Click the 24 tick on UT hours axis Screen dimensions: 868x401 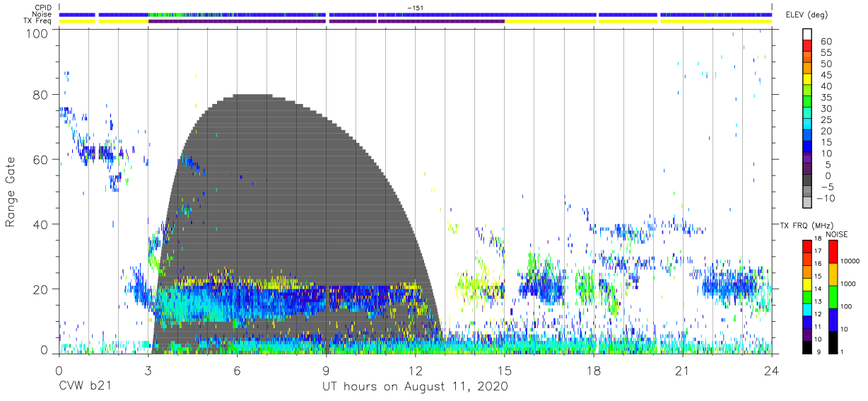[772, 371]
